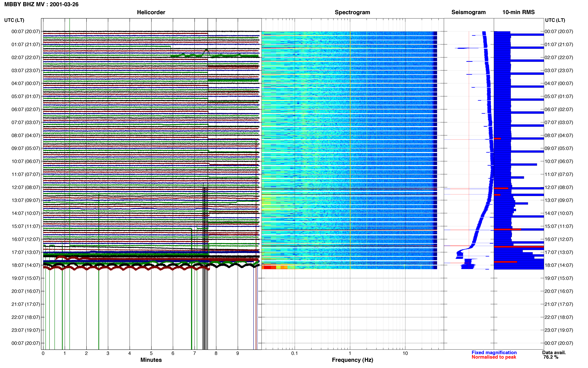This screenshot has height=368, width=588.
Task: Click the 'Data avail.' label
Action: click(x=554, y=352)
